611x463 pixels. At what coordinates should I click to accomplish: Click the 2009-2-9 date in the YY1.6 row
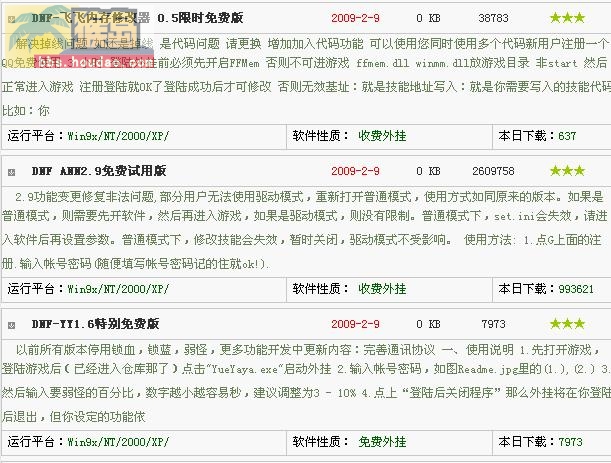(355, 324)
